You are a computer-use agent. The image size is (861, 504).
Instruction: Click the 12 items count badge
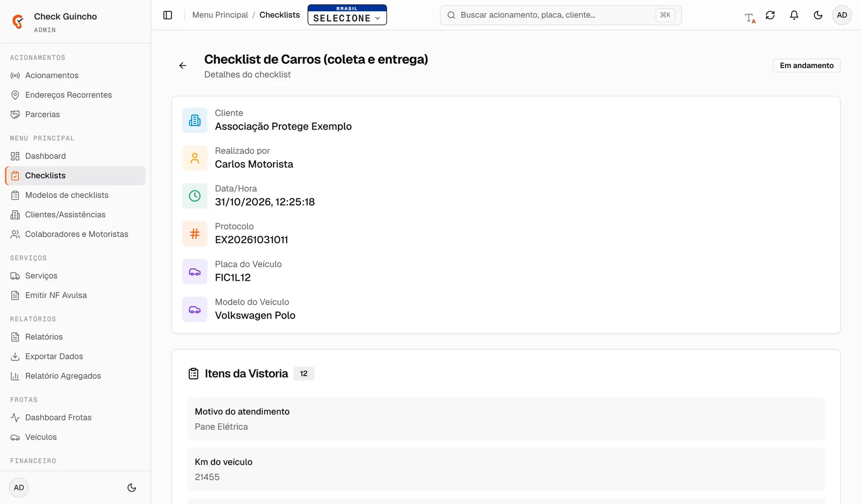304,374
